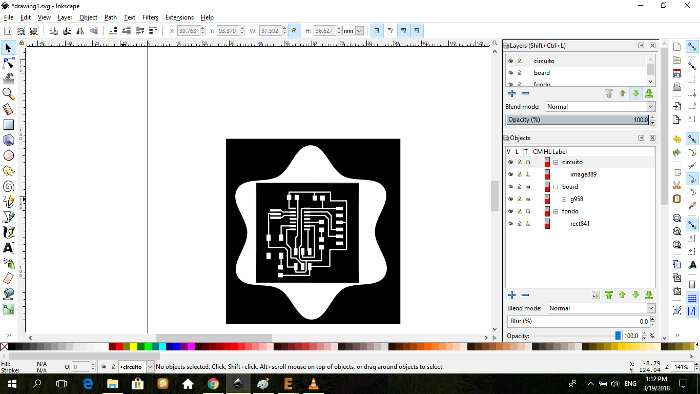Viewport: 700px width, 394px height.
Task: Select the Calligraphy tool
Action: click(8, 232)
